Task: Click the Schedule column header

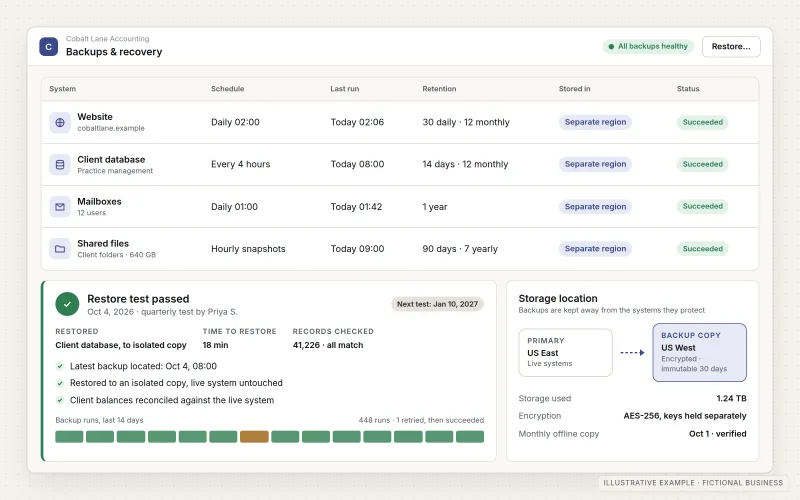Action: [x=228, y=89]
